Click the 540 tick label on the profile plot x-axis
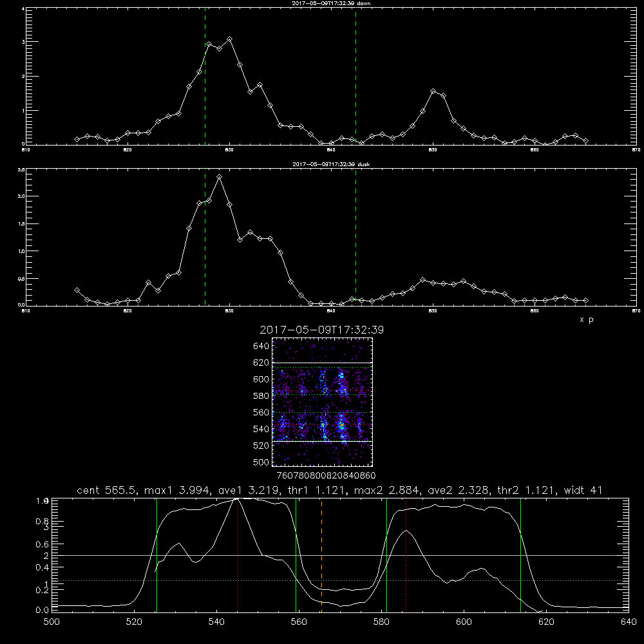 tap(216, 622)
